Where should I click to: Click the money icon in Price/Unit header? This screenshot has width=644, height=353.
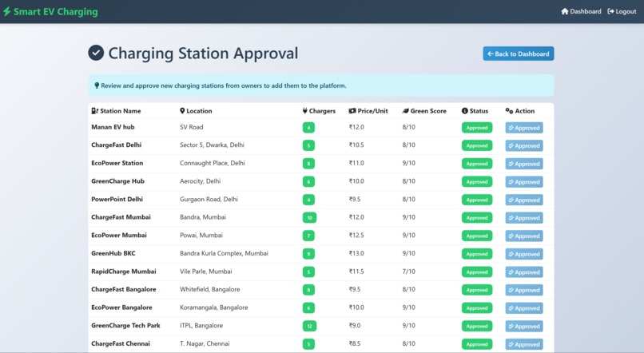click(352, 111)
